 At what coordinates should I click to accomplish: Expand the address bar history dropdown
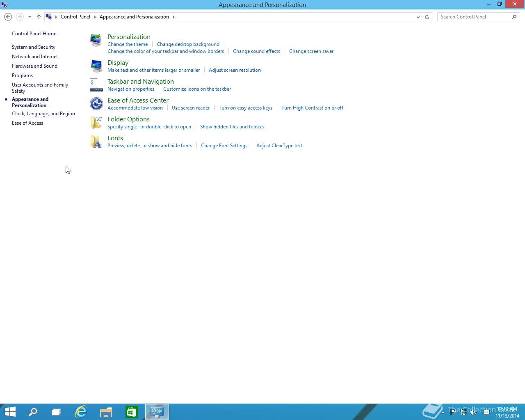click(x=418, y=17)
